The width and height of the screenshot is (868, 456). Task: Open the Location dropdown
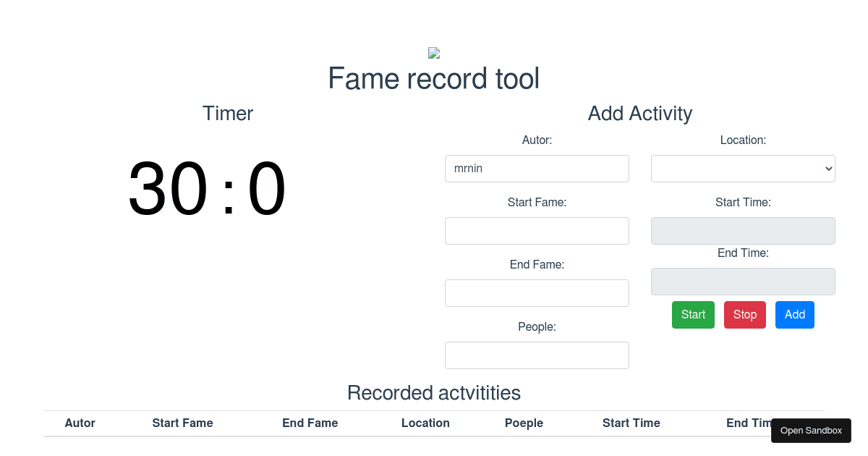click(743, 168)
